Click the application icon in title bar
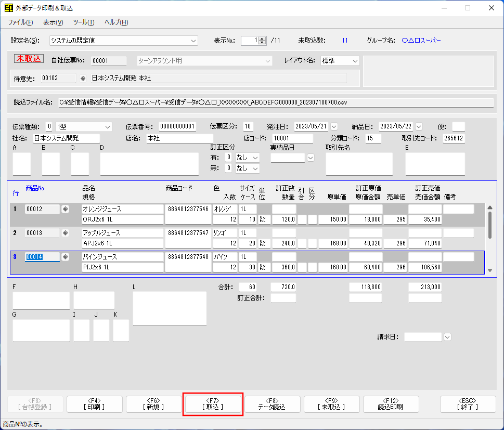 click(9, 8)
